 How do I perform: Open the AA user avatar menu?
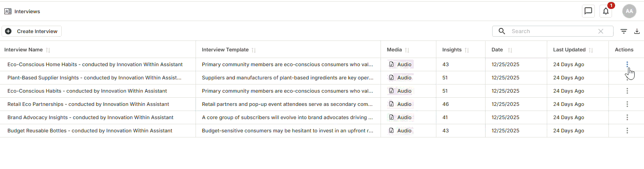[629, 11]
